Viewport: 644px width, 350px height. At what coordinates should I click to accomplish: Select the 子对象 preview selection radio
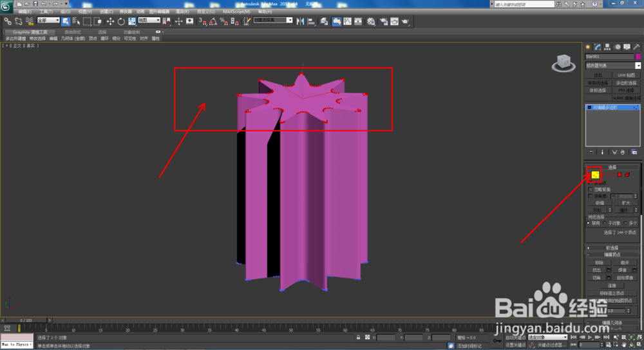tap(605, 223)
